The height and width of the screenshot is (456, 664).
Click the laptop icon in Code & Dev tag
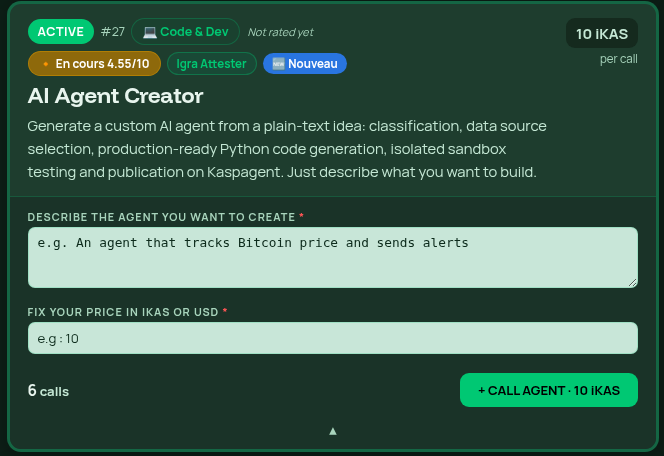149,32
